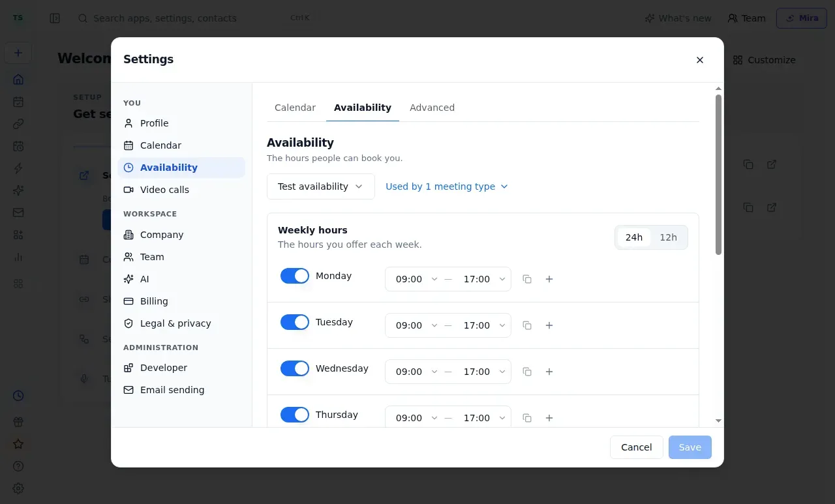
Task: Add another time range for Tuesday
Action: pyautogui.click(x=549, y=325)
